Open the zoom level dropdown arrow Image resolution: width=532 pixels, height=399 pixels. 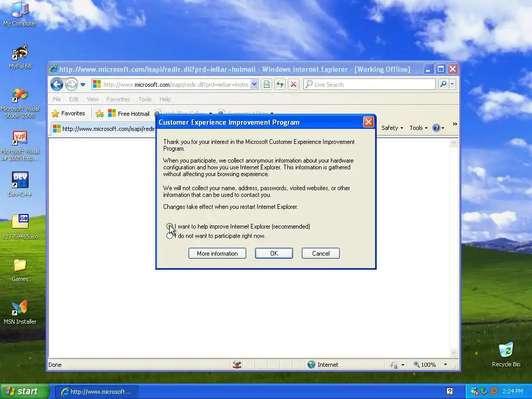[x=445, y=365]
